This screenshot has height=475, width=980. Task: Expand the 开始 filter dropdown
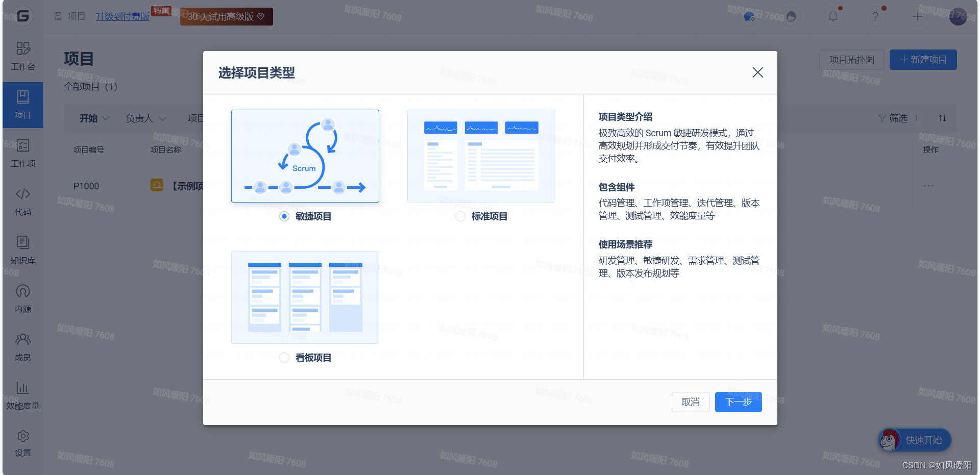coord(94,118)
